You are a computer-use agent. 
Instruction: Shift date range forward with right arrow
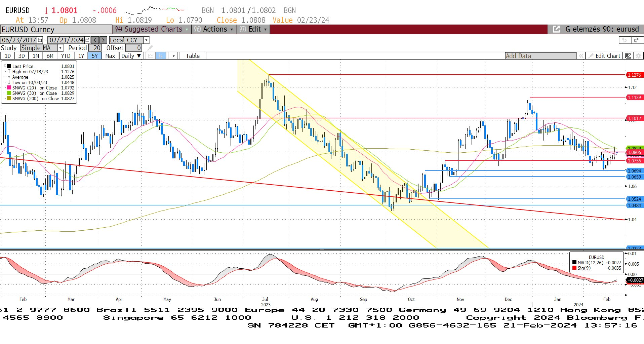[103, 40]
